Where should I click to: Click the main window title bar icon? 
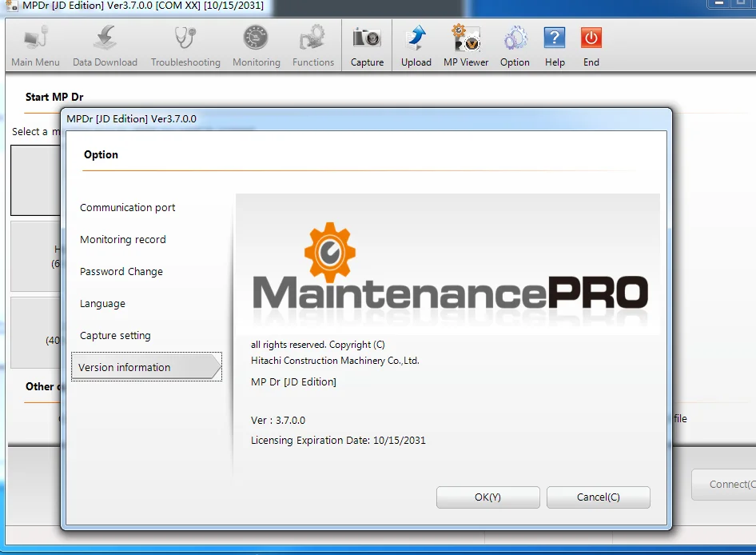click(x=11, y=6)
